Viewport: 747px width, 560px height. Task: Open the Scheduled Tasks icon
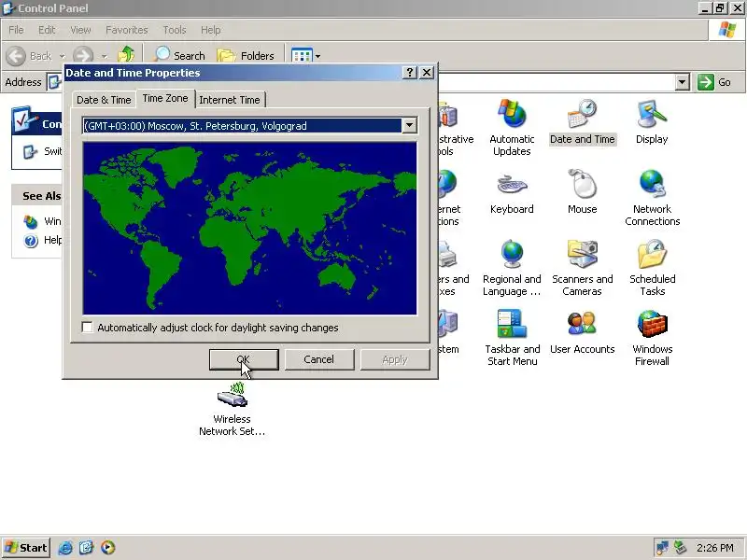[652, 268]
